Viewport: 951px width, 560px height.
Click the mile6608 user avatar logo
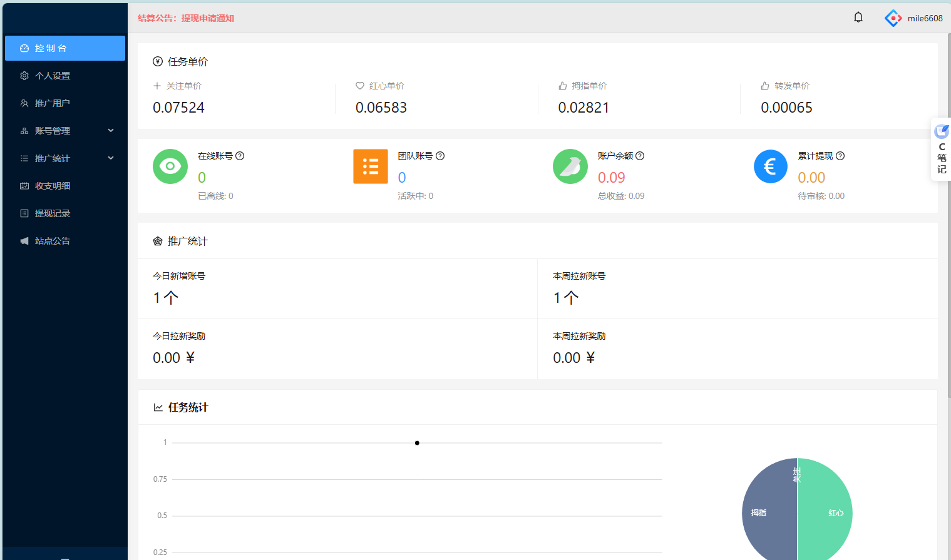(893, 18)
